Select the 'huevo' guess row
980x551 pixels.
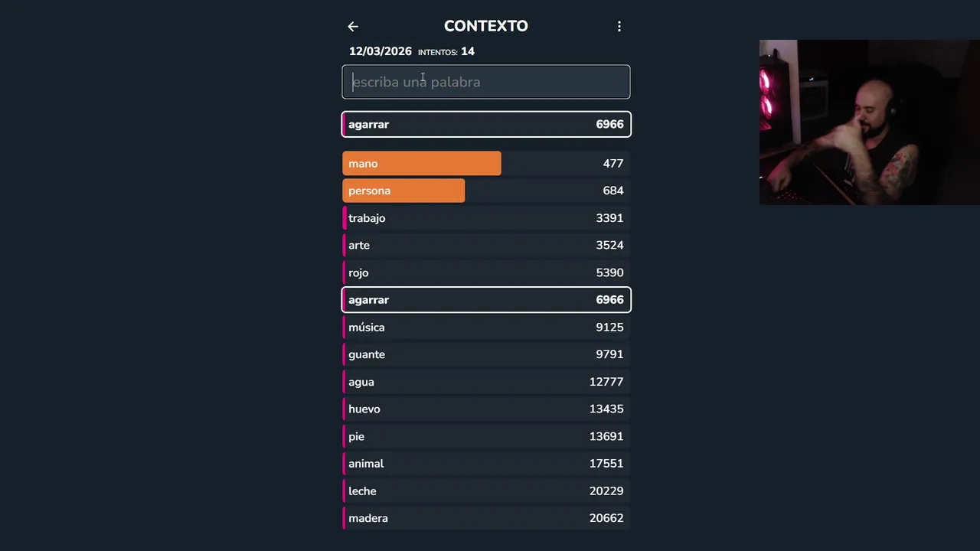[486, 409]
